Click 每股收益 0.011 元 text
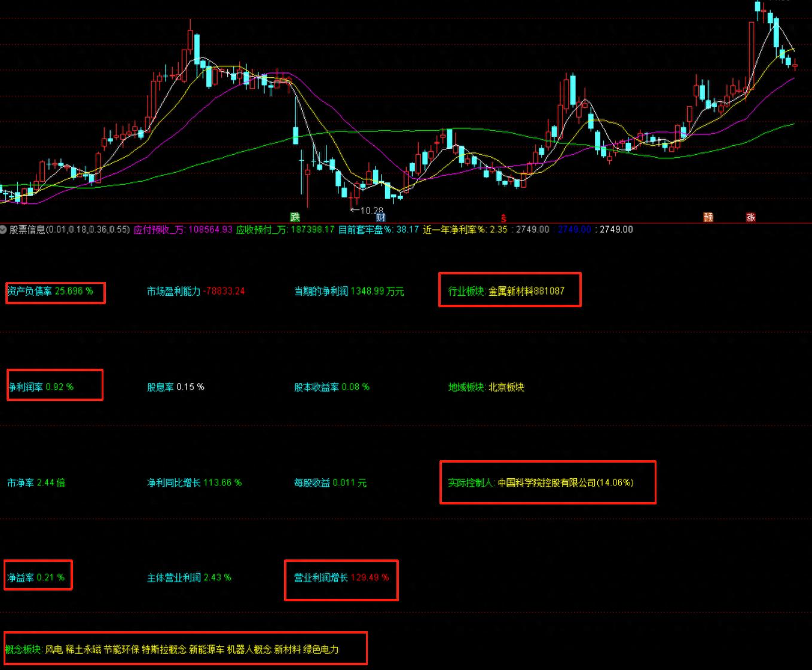 [330, 482]
